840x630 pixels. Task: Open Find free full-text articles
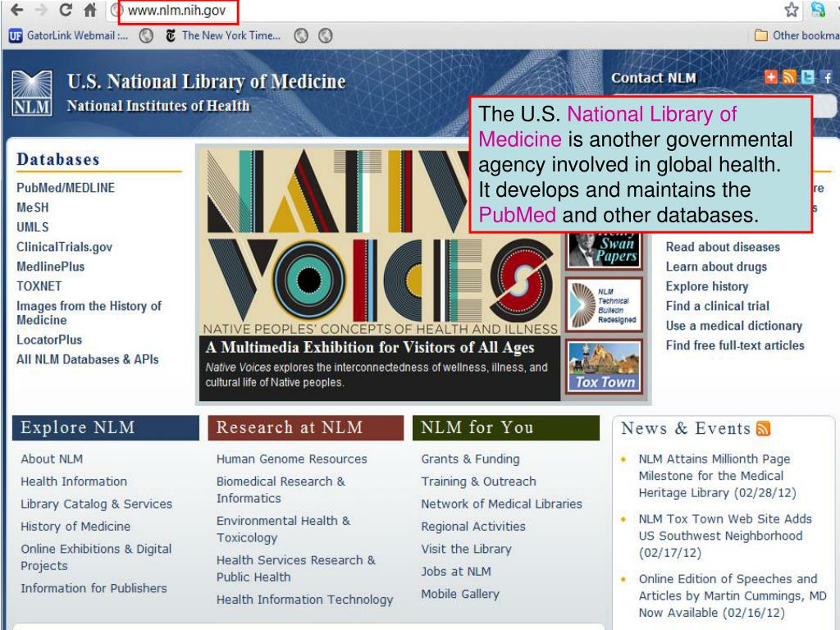pyautogui.click(x=735, y=345)
